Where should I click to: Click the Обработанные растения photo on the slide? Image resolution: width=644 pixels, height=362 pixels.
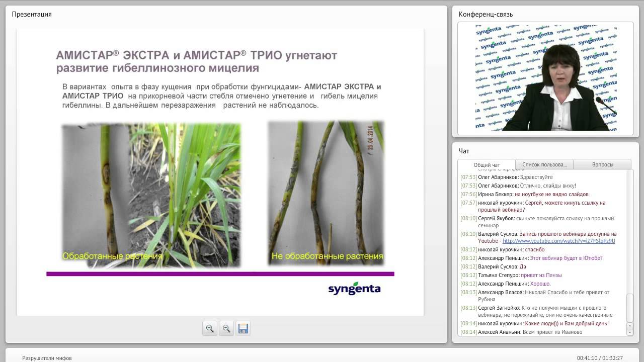pyautogui.click(x=151, y=195)
